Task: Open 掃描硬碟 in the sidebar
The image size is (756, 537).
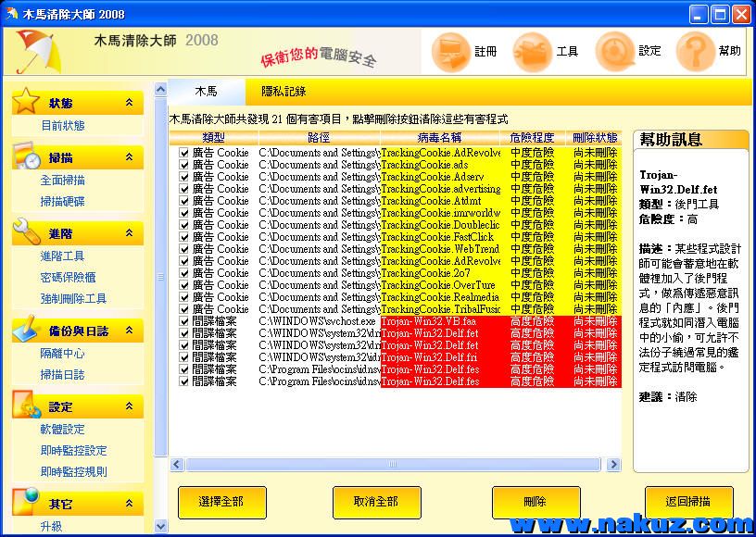Action: [63, 202]
